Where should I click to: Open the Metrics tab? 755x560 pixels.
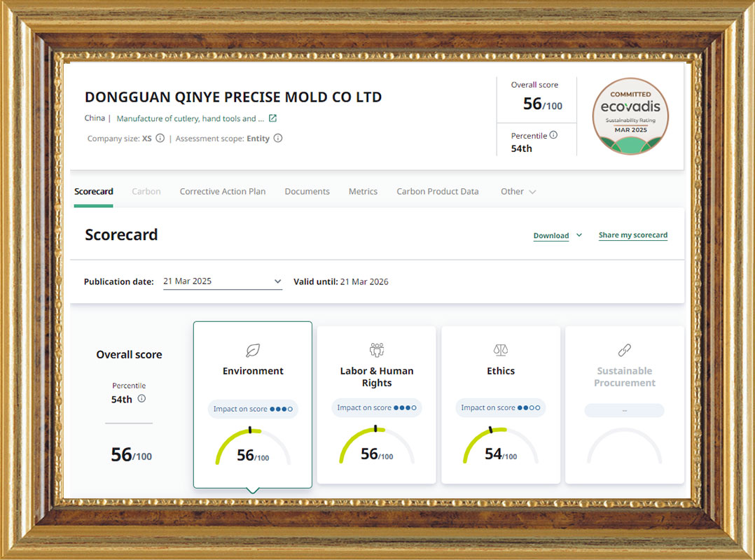pyautogui.click(x=363, y=192)
